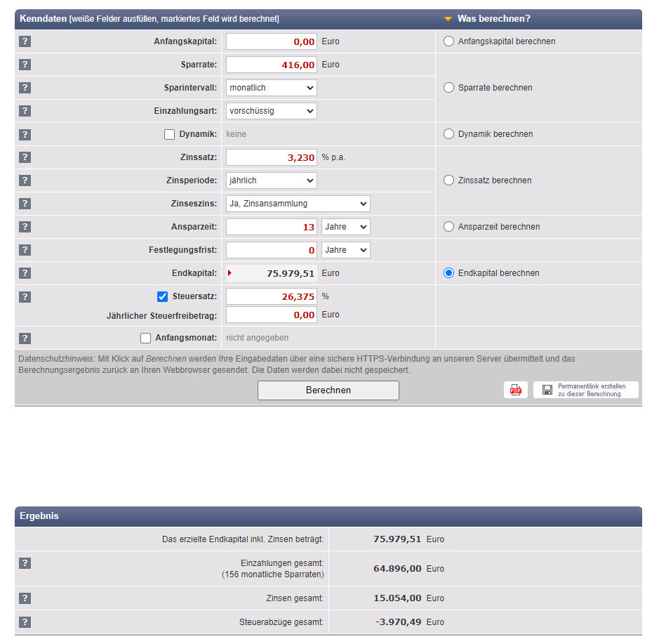Show help for the Zinseszins row
659x644 pixels.
25,204
